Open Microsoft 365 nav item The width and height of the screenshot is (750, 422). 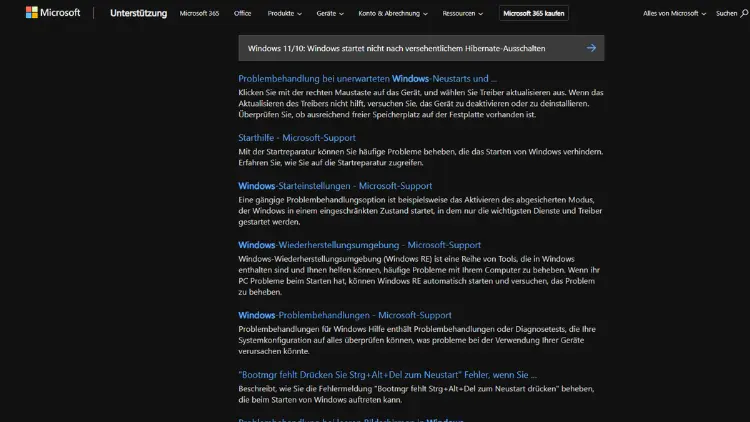coord(199,13)
